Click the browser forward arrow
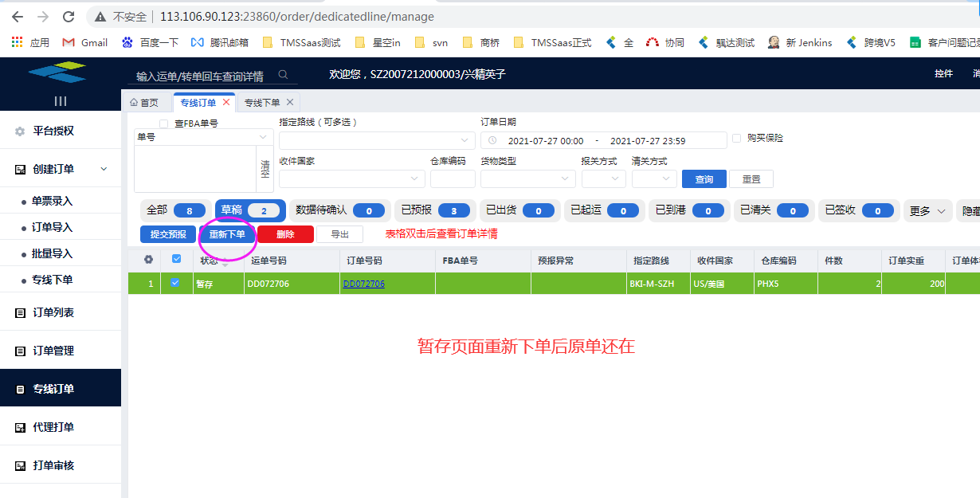The image size is (980, 498). click(x=43, y=16)
